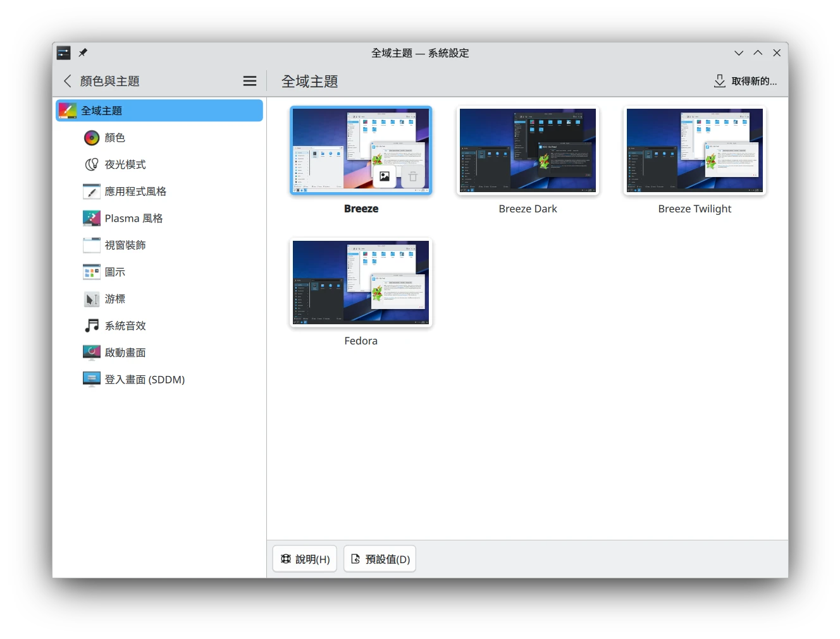Open the hamburger menu in sidebar header
The height and width of the screenshot is (639, 840).
point(250,81)
